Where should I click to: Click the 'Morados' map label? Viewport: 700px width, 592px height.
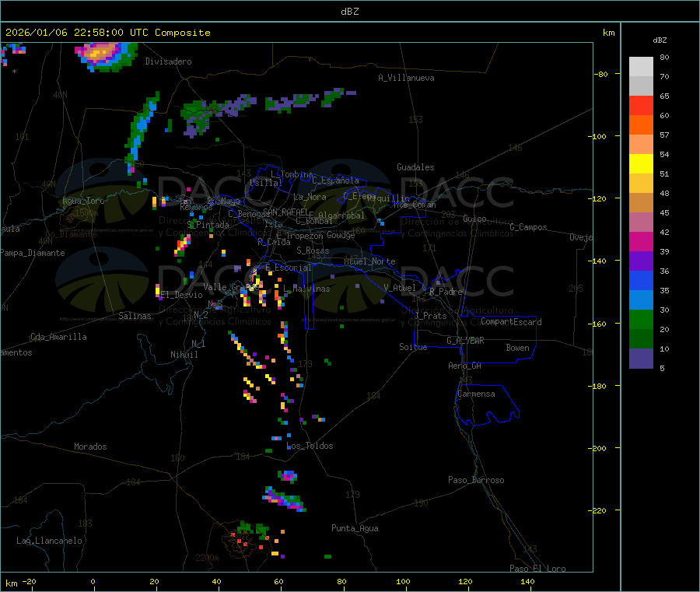[90, 447]
